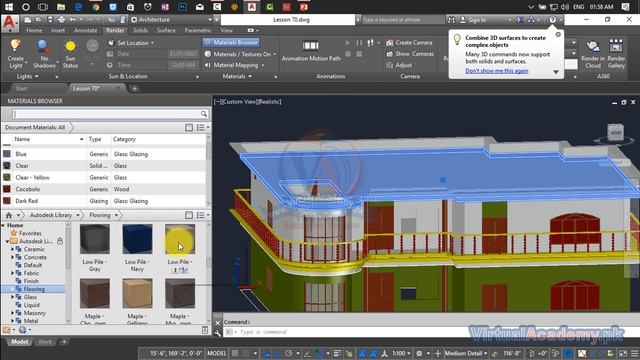Select Low Pile - Gray thumbnail

click(x=95, y=239)
